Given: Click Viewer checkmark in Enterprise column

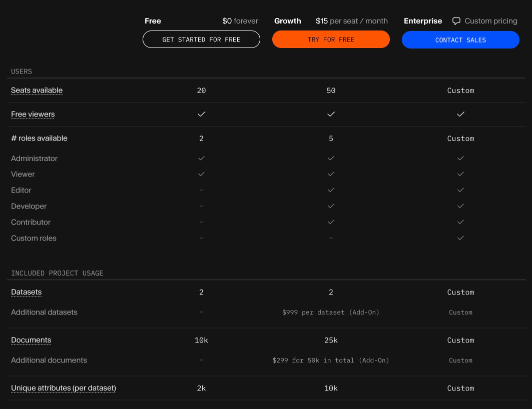Looking at the screenshot, I should (460, 174).
